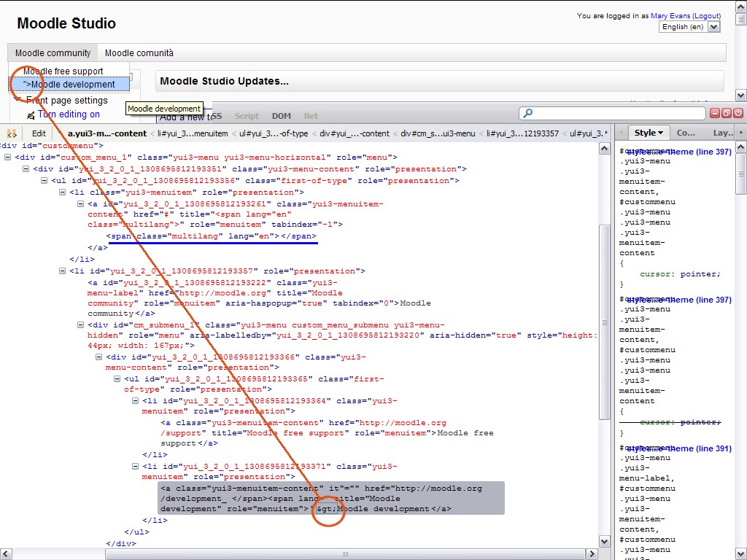
Task: Select breadcrumb div#cm_s...ui3-menu
Action: tap(438, 134)
